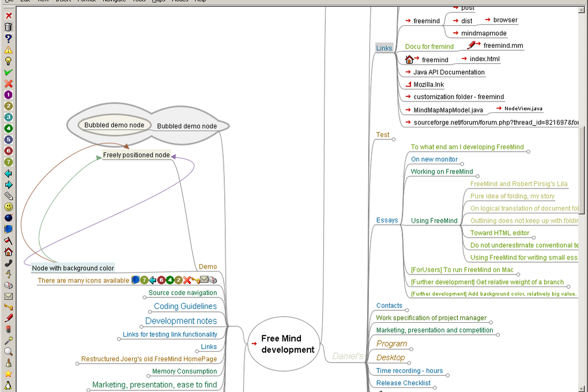The width and height of the screenshot is (588, 392).
Task: Add the green check mark icon
Action: pos(8,72)
